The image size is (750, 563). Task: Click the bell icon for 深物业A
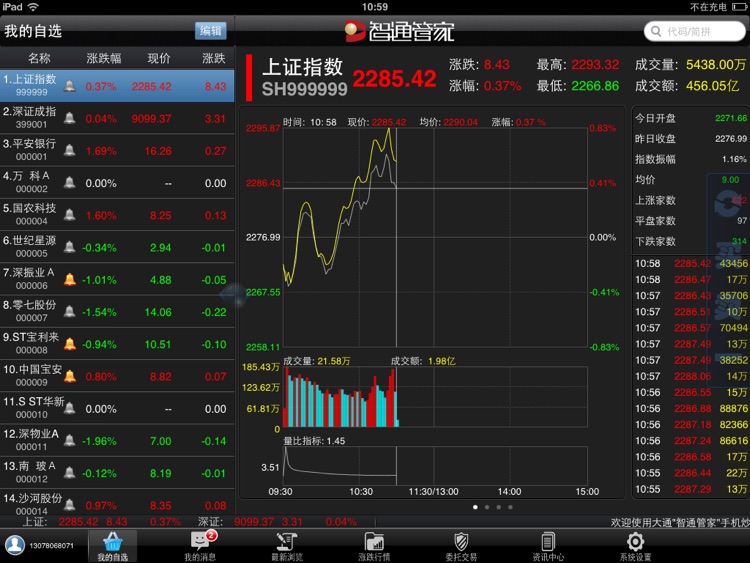[70, 441]
